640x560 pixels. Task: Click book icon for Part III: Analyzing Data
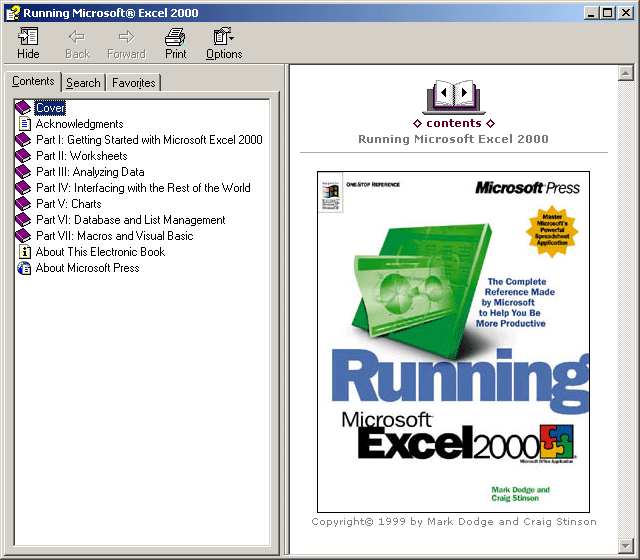click(x=23, y=171)
